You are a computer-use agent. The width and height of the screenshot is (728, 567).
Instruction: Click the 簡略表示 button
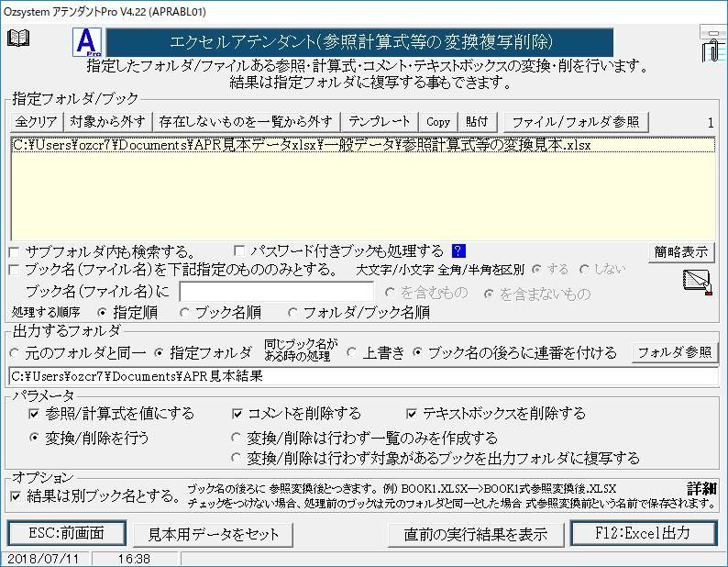point(681,252)
